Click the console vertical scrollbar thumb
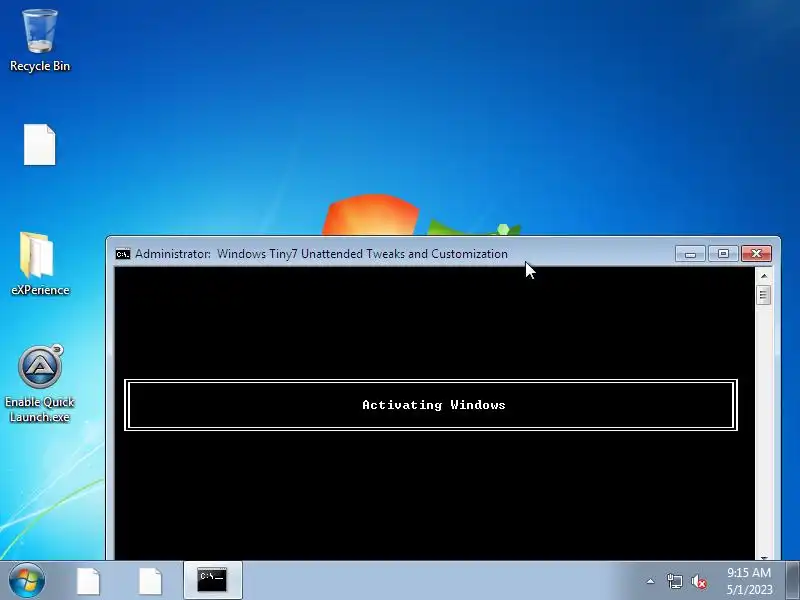Screen dimensions: 800x600 763,295
